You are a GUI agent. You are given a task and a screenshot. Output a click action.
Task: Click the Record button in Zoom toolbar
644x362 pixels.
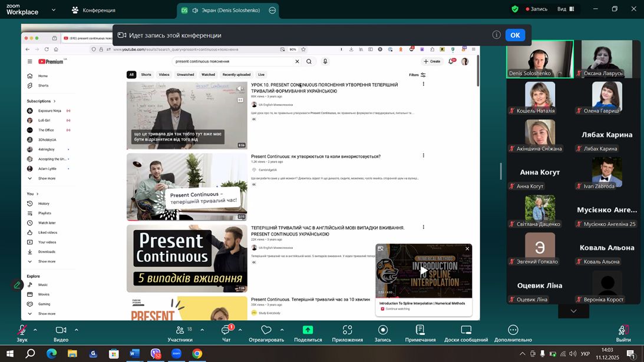coord(383,330)
